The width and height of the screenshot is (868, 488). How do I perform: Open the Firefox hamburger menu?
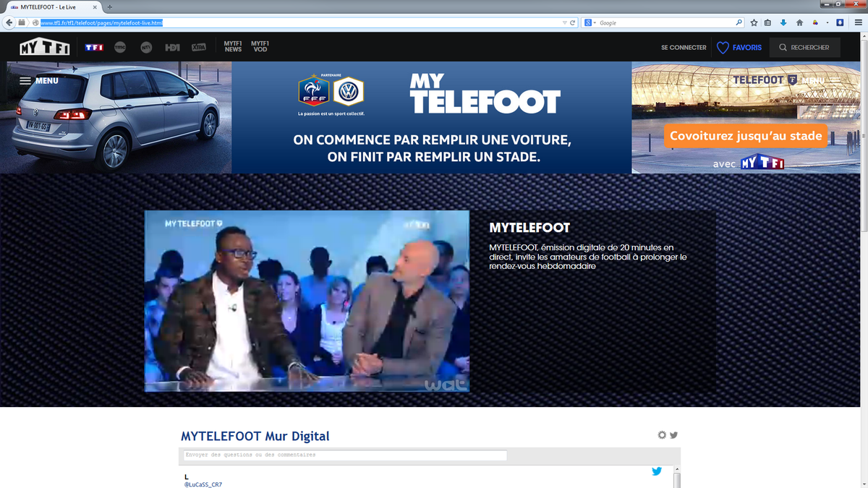858,22
